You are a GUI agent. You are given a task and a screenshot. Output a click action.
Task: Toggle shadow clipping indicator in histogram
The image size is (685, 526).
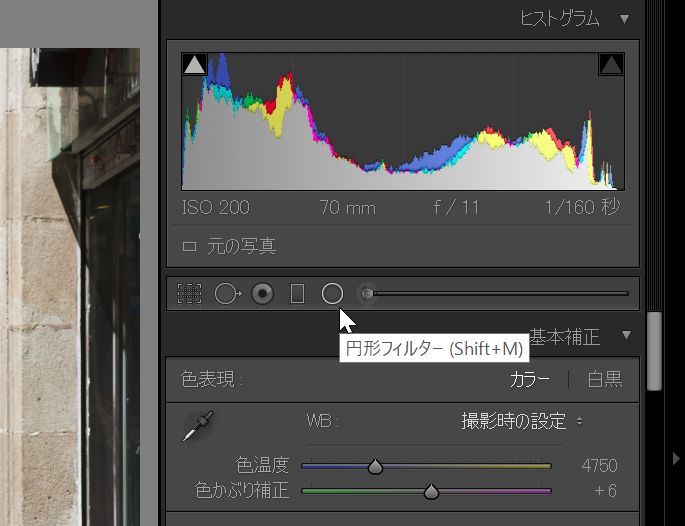(x=194, y=65)
